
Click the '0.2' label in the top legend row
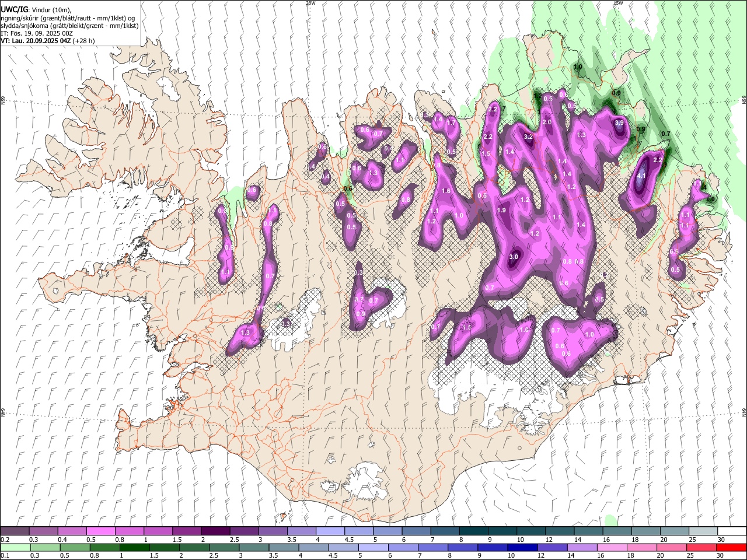5,540
